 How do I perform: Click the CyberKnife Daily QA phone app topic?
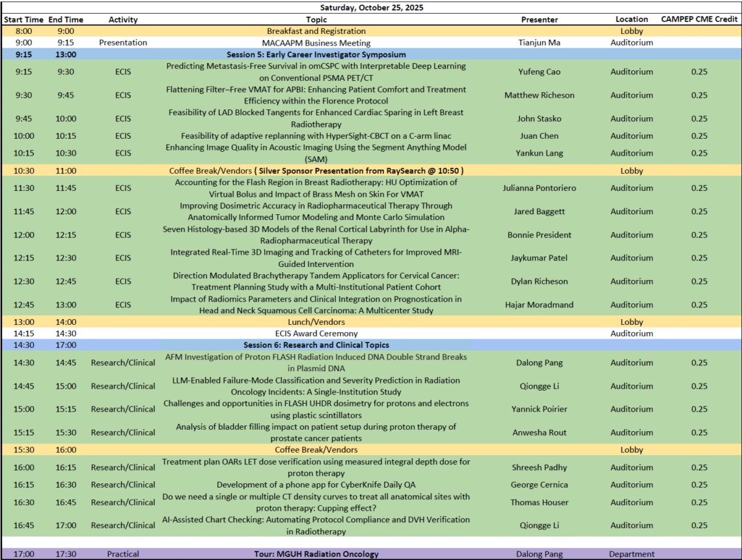pos(316,484)
